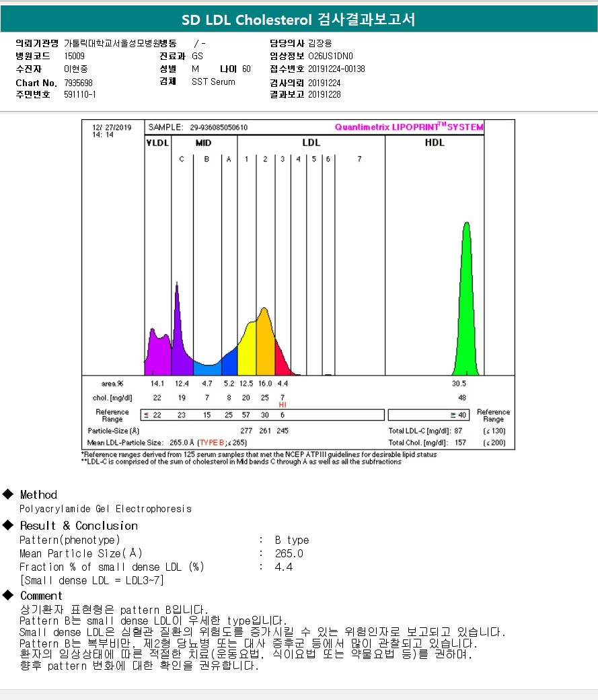Click the test request date '20191224'

(324, 83)
